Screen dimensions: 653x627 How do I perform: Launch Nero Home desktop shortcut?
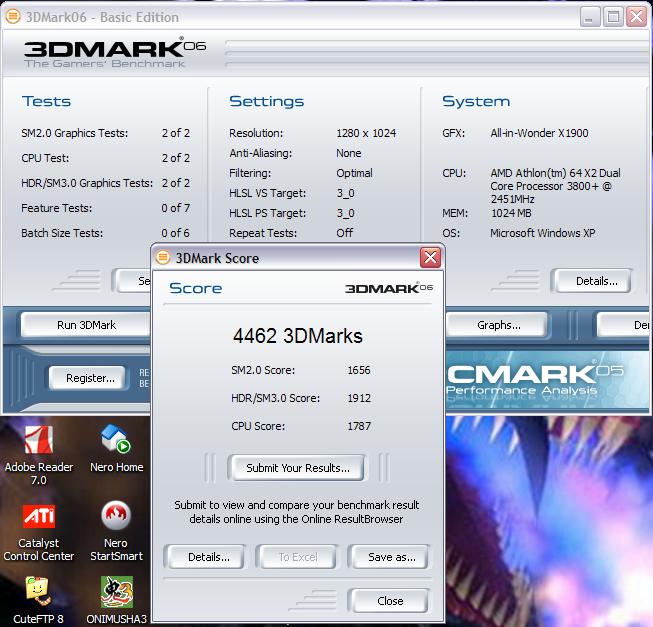pyautogui.click(x=116, y=441)
